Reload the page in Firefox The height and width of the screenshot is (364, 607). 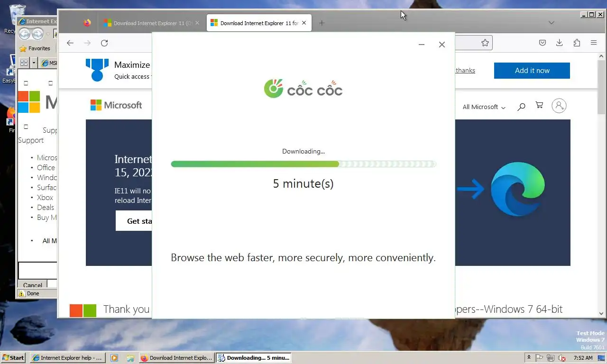click(x=104, y=43)
